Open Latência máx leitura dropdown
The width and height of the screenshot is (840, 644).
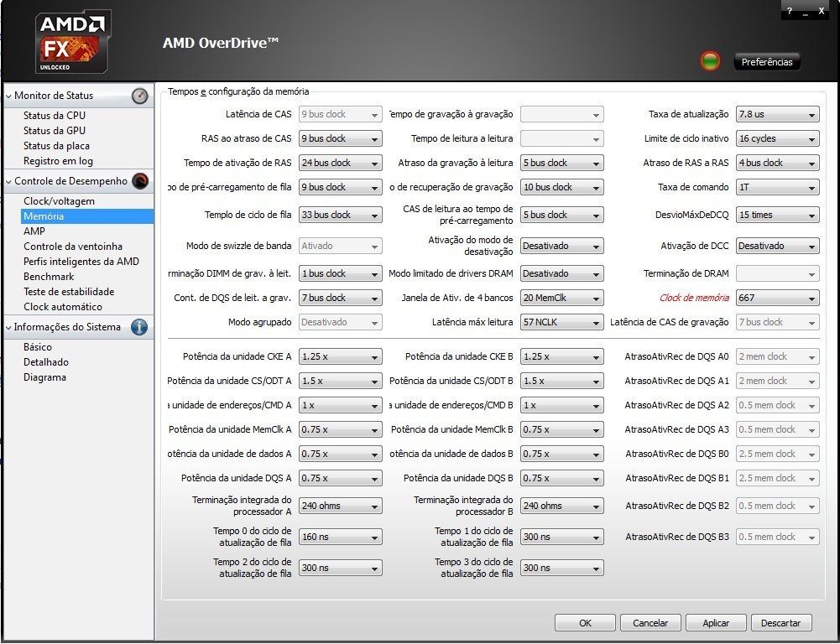pos(562,322)
